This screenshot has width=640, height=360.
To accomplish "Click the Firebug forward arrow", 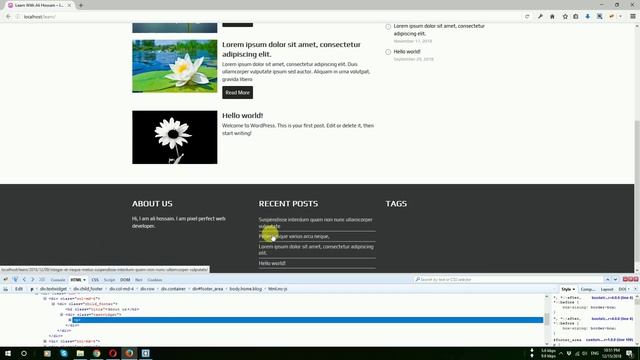I will [32, 280].
